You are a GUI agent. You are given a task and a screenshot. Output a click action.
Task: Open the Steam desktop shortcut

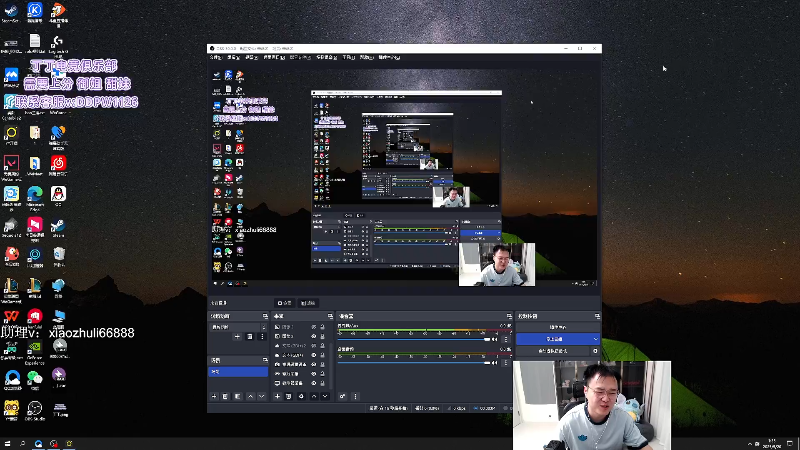tap(58, 228)
